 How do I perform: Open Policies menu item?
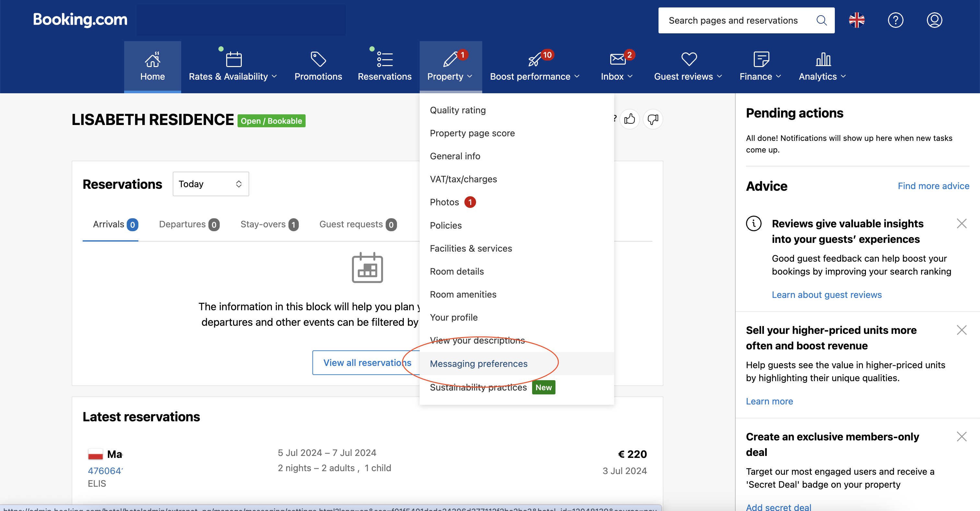[516, 225]
